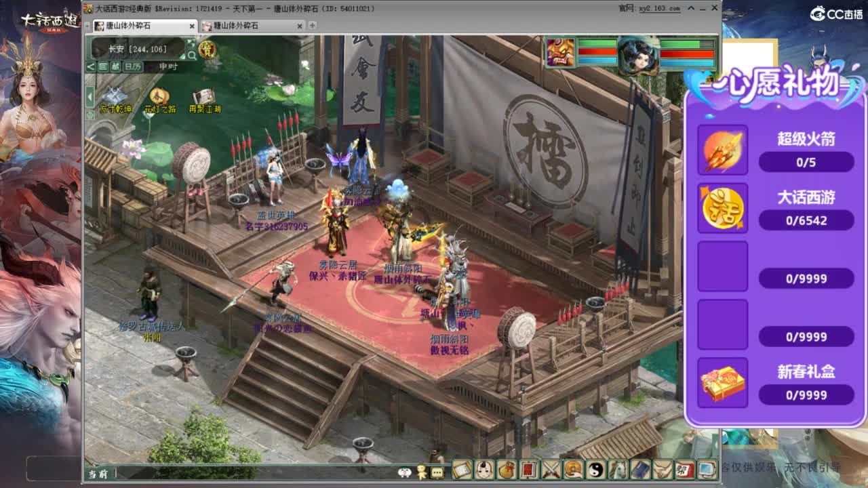Screen dimensions: 868x488
Task: Open the chat bubble dots icon
Action: click(x=437, y=472)
